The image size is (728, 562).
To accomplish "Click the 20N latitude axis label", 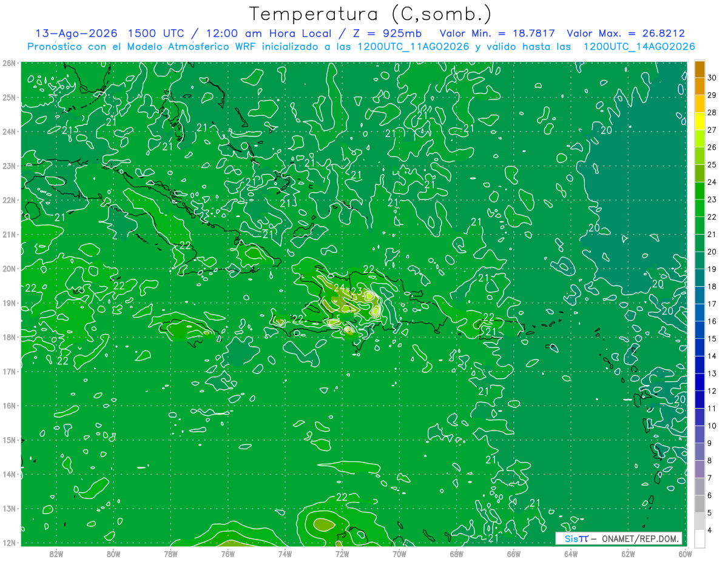I will click(9, 269).
